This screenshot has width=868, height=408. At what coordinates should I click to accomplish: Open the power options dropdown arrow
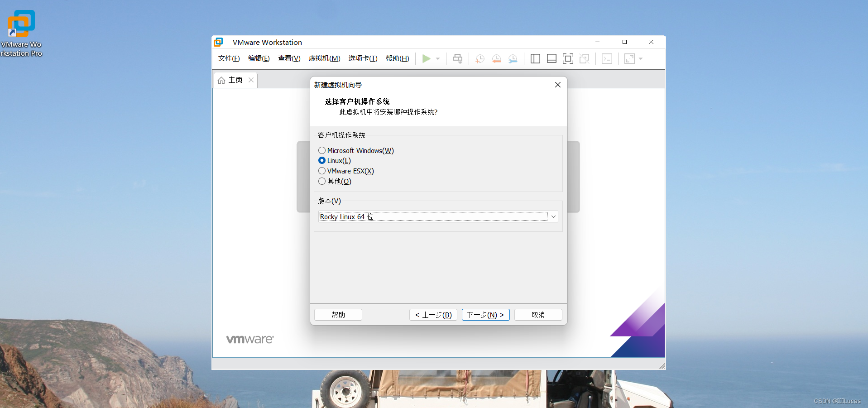(438, 59)
